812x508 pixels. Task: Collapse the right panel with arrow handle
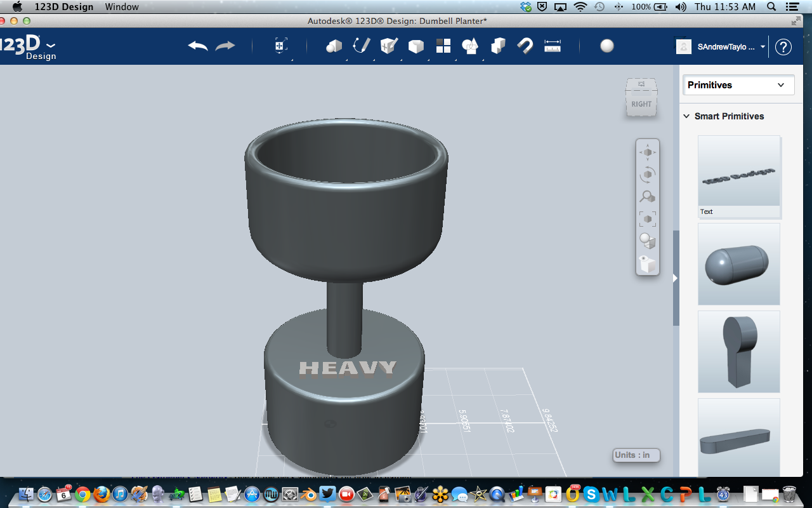click(x=676, y=278)
